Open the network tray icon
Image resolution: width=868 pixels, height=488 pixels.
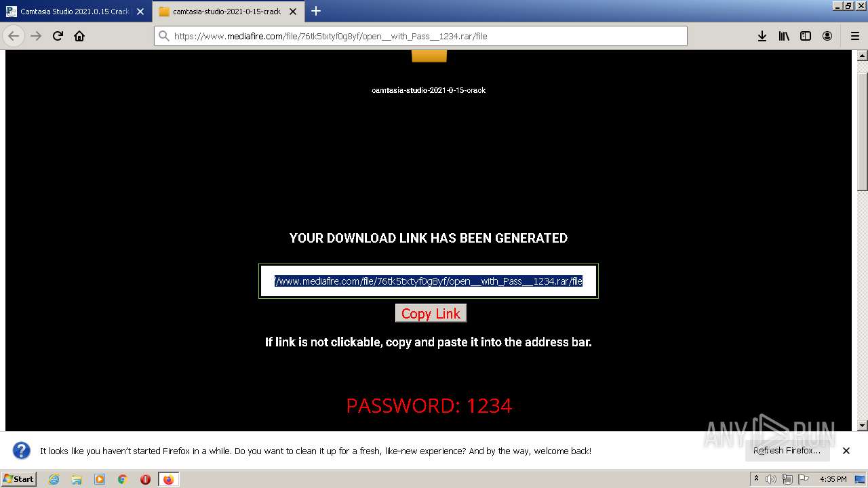pos(787,479)
